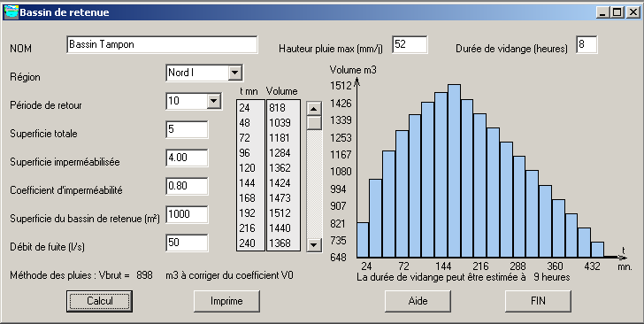
Task: Click the FIN button
Action: pos(538,301)
